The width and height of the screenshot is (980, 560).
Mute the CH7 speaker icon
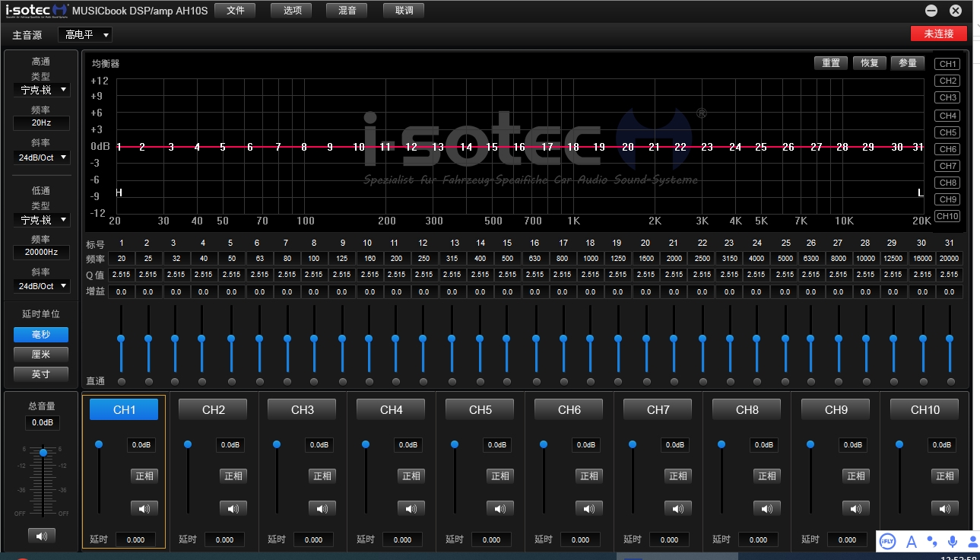point(678,508)
